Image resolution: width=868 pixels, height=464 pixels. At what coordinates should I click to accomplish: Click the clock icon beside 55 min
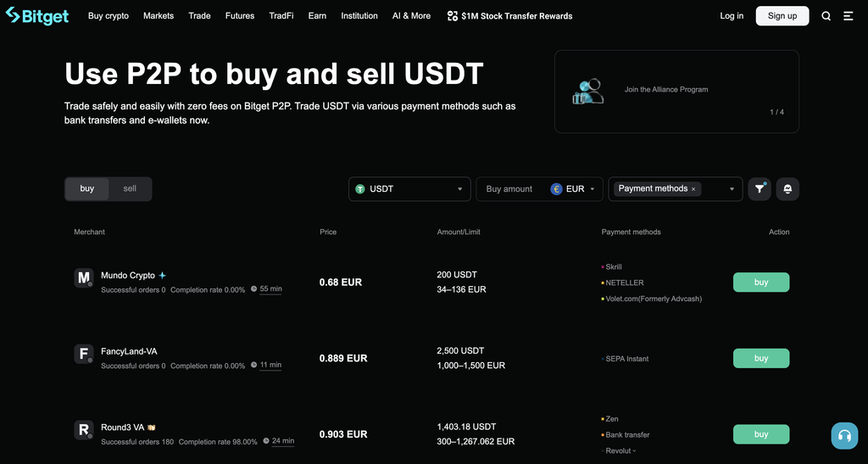click(254, 288)
